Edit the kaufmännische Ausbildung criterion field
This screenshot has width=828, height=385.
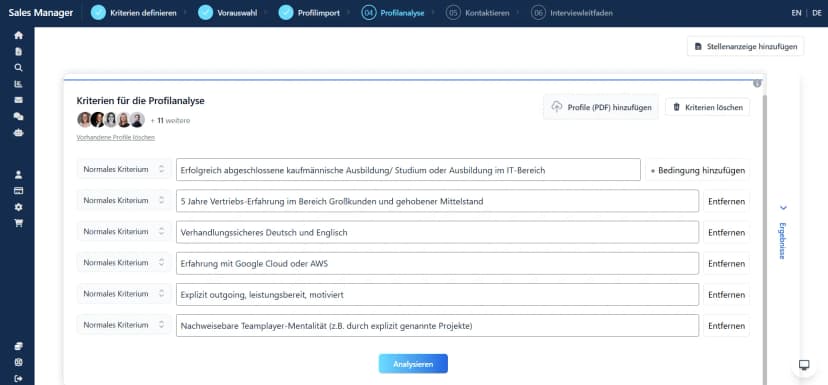(408, 170)
